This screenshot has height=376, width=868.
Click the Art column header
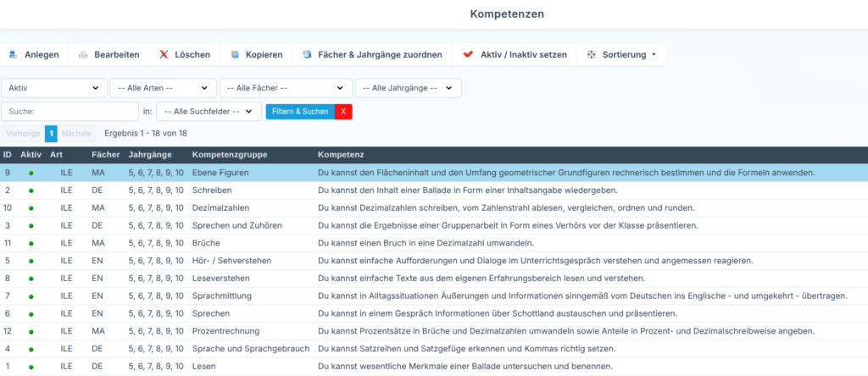56,155
